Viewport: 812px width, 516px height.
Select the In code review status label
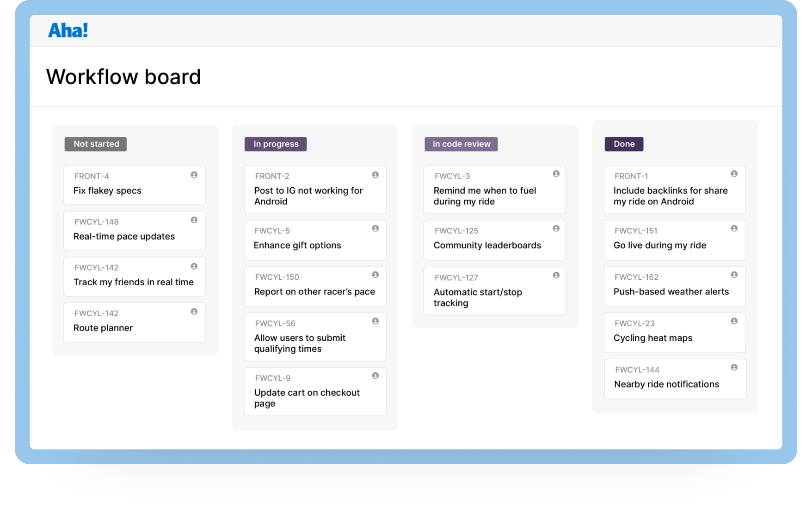coord(461,144)
